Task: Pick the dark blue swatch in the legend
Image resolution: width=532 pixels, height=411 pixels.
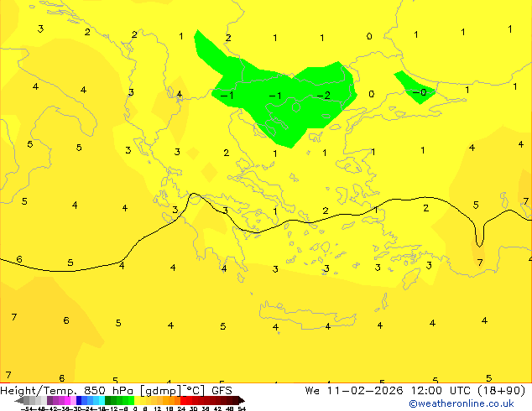Action: click(79, 400)
